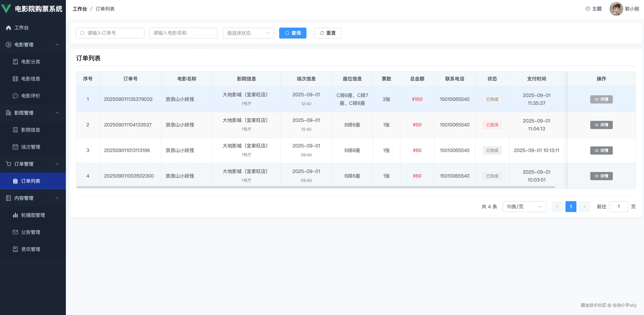This screenshot has height=315, width=644.
Task: Collapse the 订单管理 sidebar group
Action: coord(24,164)
